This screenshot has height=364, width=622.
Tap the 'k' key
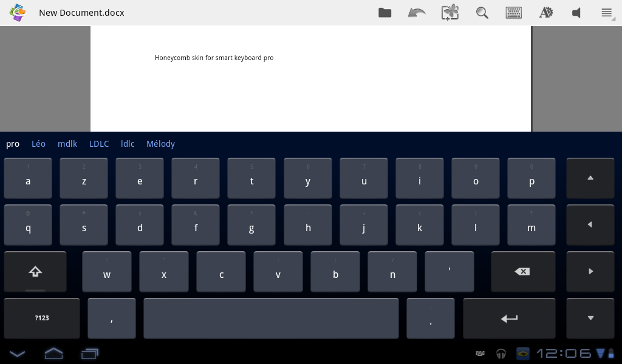420,225
